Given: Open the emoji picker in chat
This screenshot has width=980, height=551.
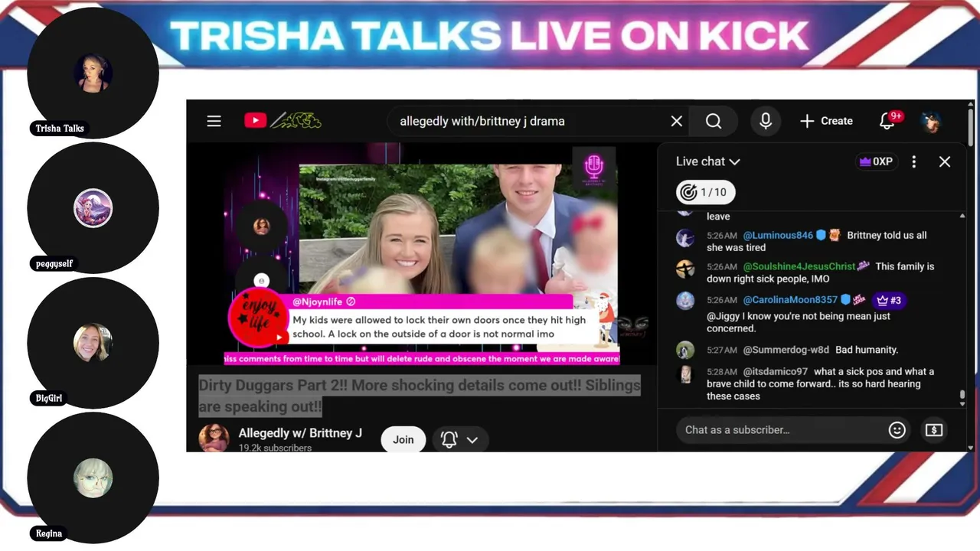Looking at the screenshot, I should click(897, 430).
